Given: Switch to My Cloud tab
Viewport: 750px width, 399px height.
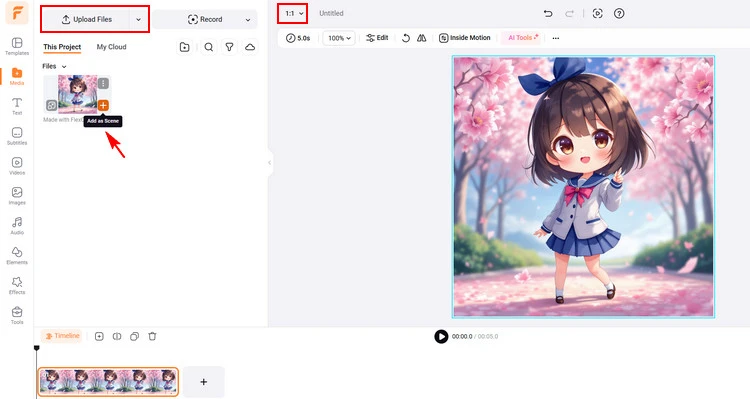Looking at the screenshot, I should pyautogui.click(x=111, y=47).
